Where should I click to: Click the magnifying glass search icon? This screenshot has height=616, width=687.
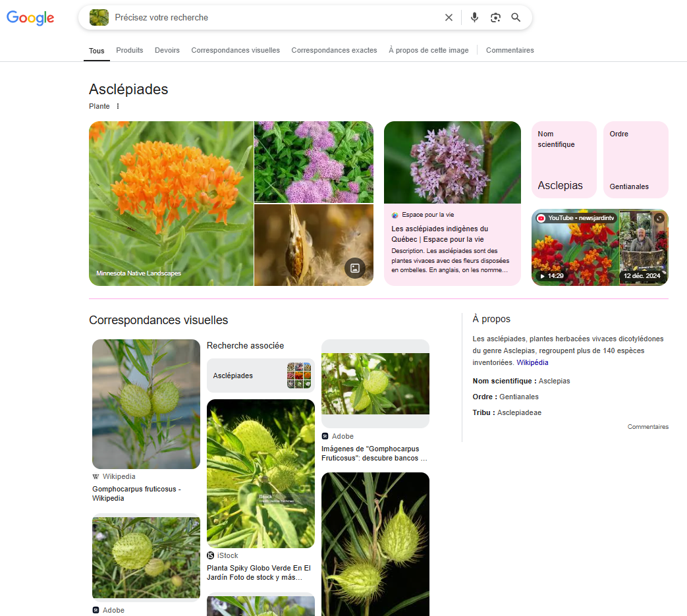[516, 18]
